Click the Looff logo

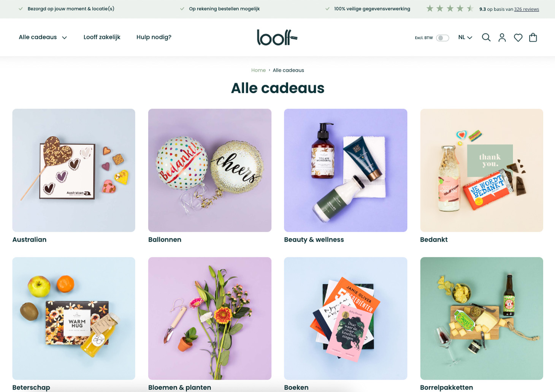[277, 37]
